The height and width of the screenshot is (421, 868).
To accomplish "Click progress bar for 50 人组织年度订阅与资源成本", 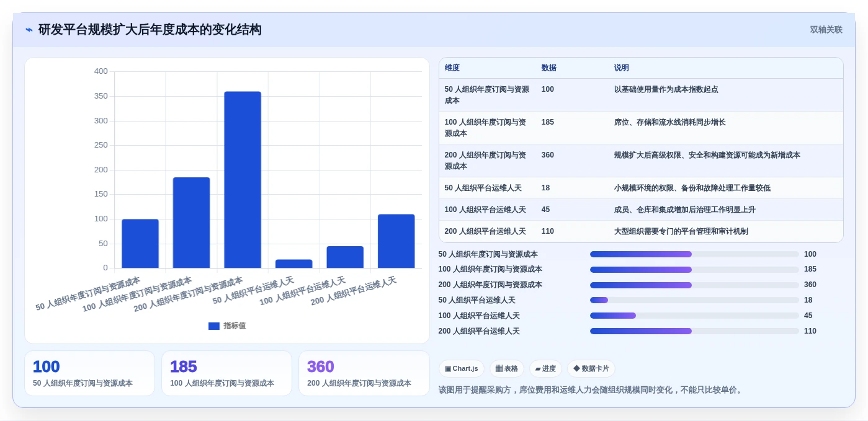I will coord(694,254).
